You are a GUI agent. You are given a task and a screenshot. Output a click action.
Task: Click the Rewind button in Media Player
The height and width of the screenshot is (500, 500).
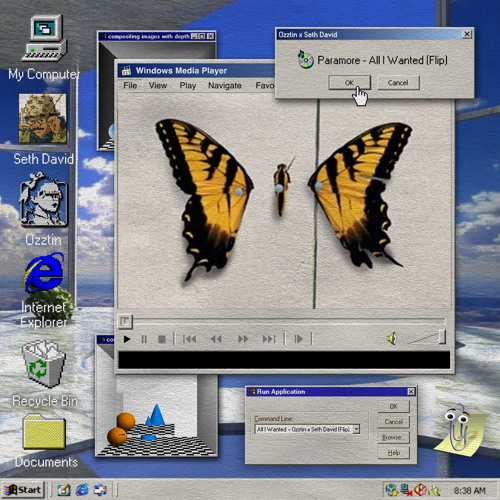(x=216, y=339)
